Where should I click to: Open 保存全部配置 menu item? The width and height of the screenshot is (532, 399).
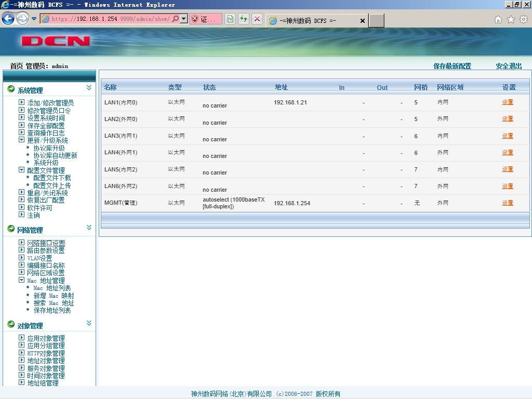tap(46, 126)
